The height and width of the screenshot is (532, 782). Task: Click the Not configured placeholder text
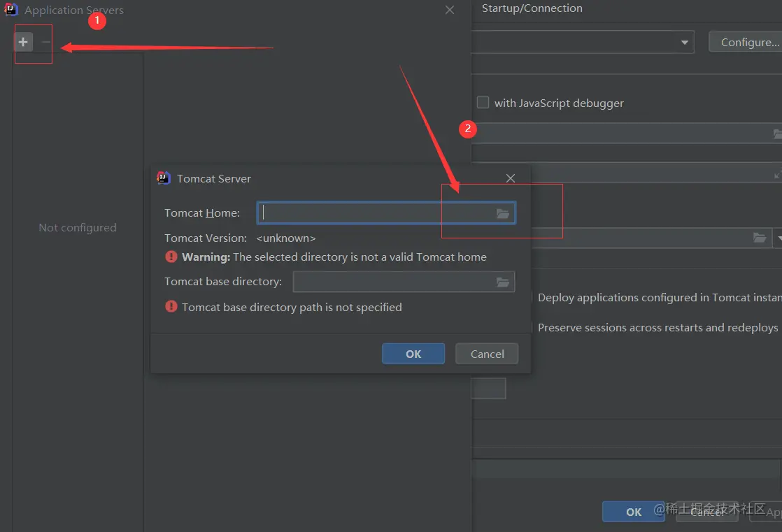tap(78, 228)
